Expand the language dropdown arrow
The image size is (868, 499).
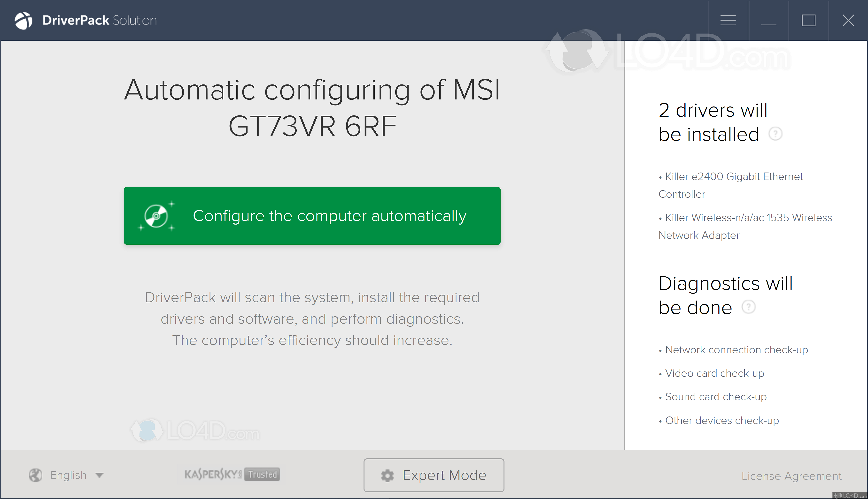coord(100,475)
